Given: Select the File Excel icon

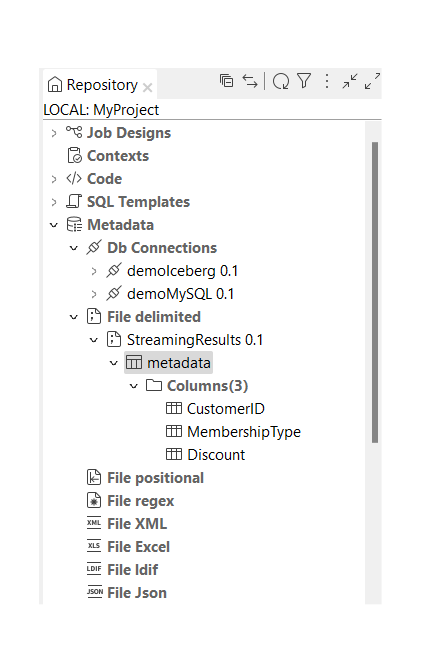Looking at the screenshot, I should 94,547.
